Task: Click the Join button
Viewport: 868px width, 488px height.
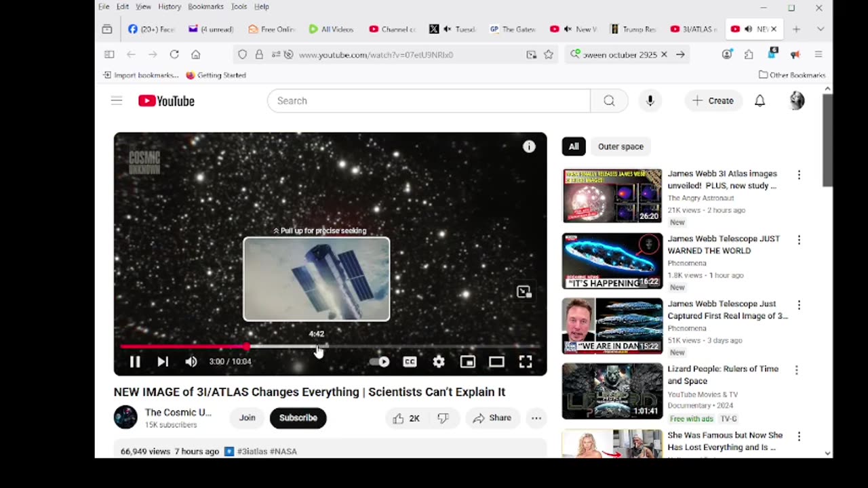Action: click(x=247, y=418)
